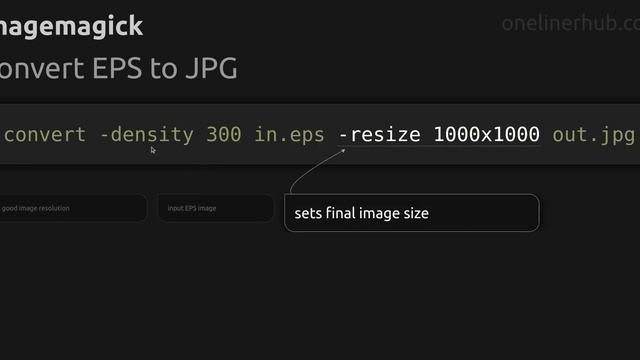Click the empty area of code block
Screen dimensions: 640x360
point(408,157)
